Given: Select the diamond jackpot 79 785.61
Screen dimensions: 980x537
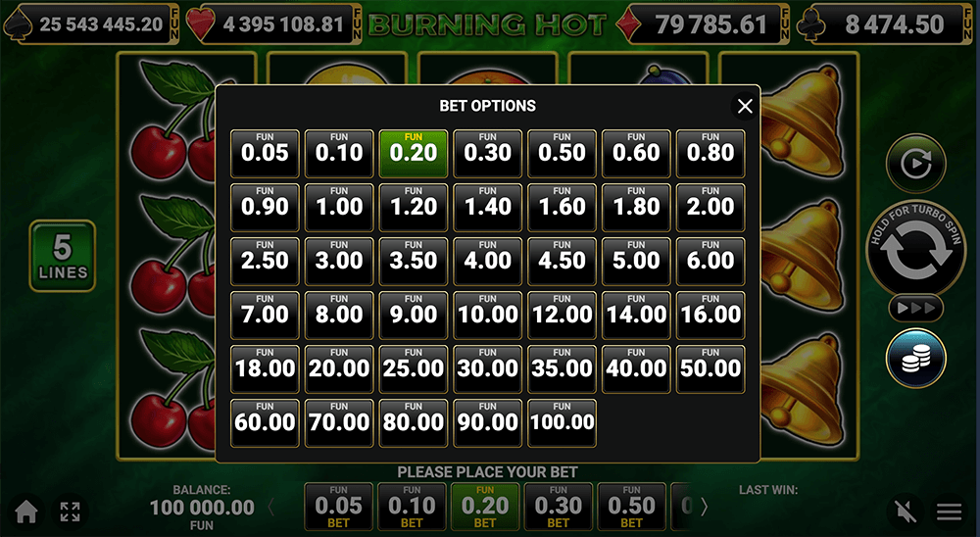Looking at the screenshot, I should (x=703, y=24).
